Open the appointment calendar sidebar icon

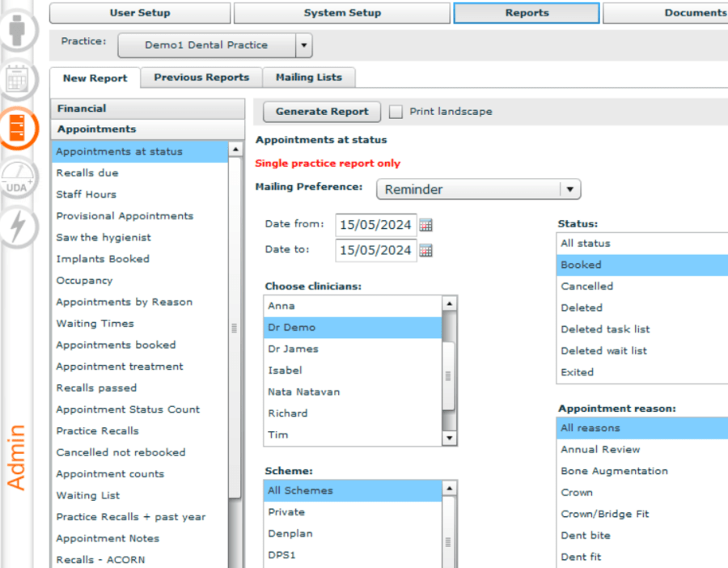[18, 79]
